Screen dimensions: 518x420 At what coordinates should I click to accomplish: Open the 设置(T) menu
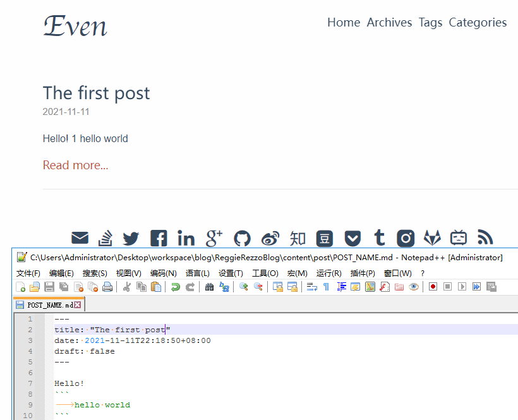coord(231,273)
